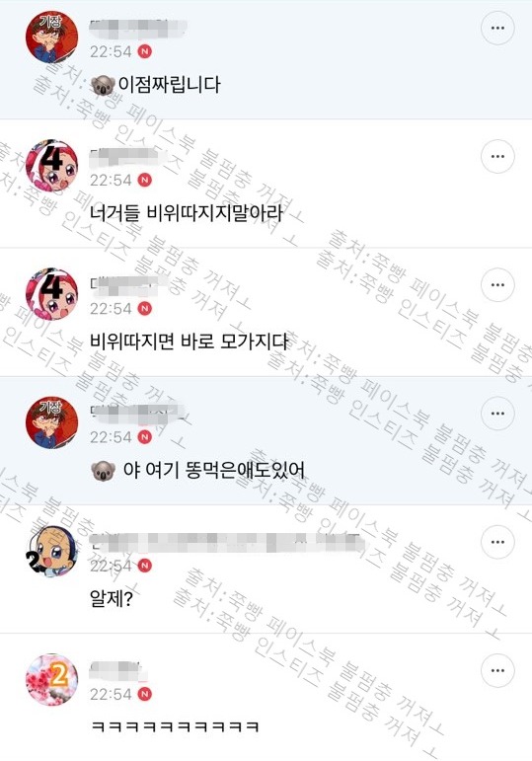Click the red-haired girl avatar above '비위따지면' comment
The width and height of the screenshot is (532, 761).
[51, 294]
